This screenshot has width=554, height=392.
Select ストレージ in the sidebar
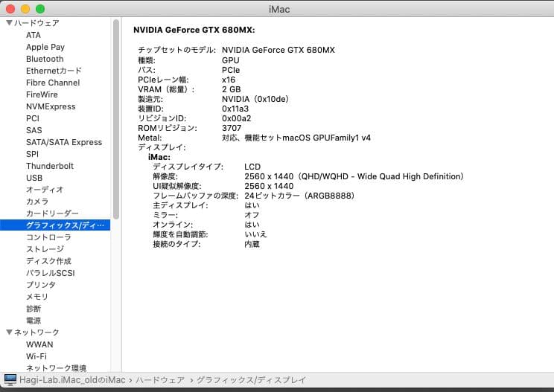[45, 249]
